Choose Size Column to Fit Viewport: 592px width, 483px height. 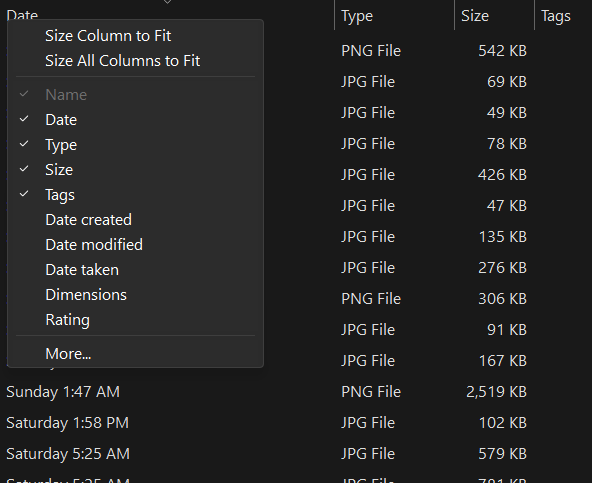135,36
